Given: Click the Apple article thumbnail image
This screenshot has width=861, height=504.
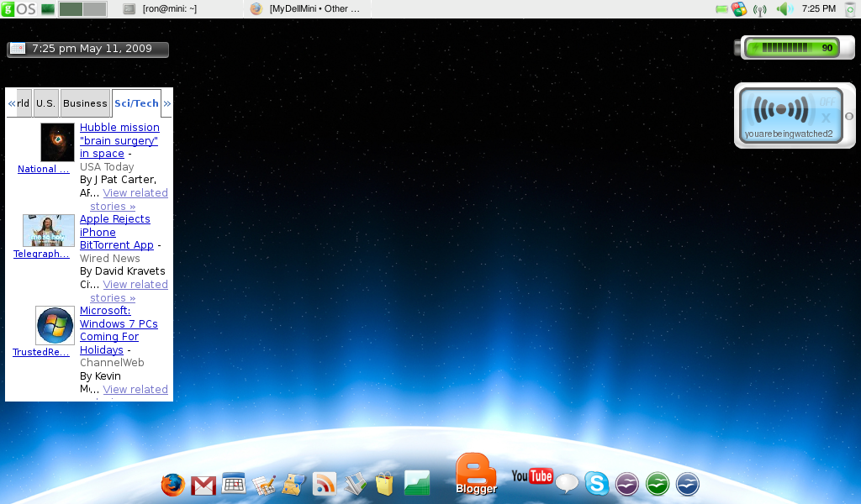Looking at the screenshot, I should coord(48,230).
